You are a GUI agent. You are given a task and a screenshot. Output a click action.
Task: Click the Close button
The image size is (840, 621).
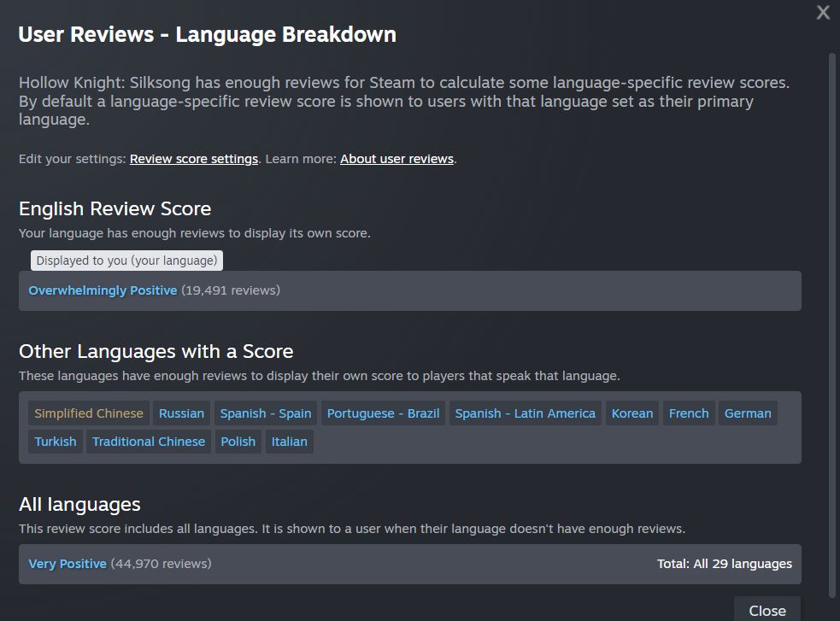click(x=767, y=610)
